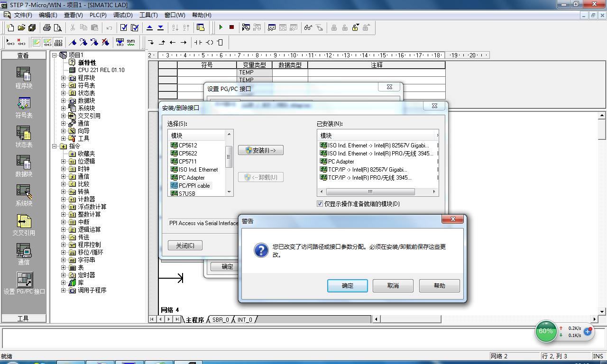Image resolution: width=607 pixels, height=364 pixels.
Task: Toggle '仅显示操作准备就绪的模块' checkbox
Action: pyautogui.click(x=320, y=204)
